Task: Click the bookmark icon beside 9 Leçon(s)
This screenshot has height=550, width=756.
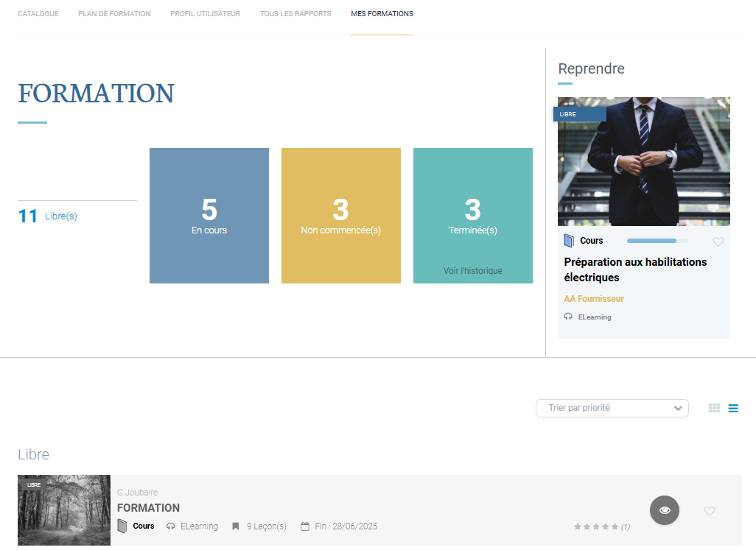Action: tap(236, 526)
